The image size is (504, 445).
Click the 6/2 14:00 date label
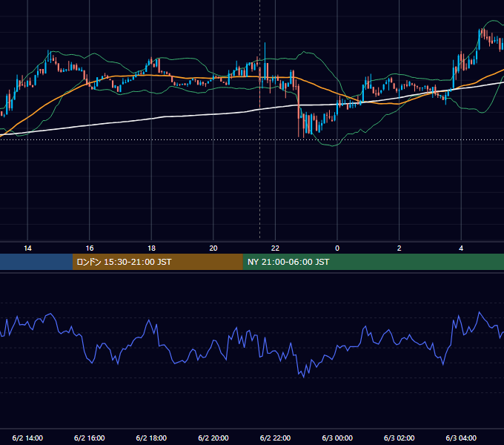27,438
